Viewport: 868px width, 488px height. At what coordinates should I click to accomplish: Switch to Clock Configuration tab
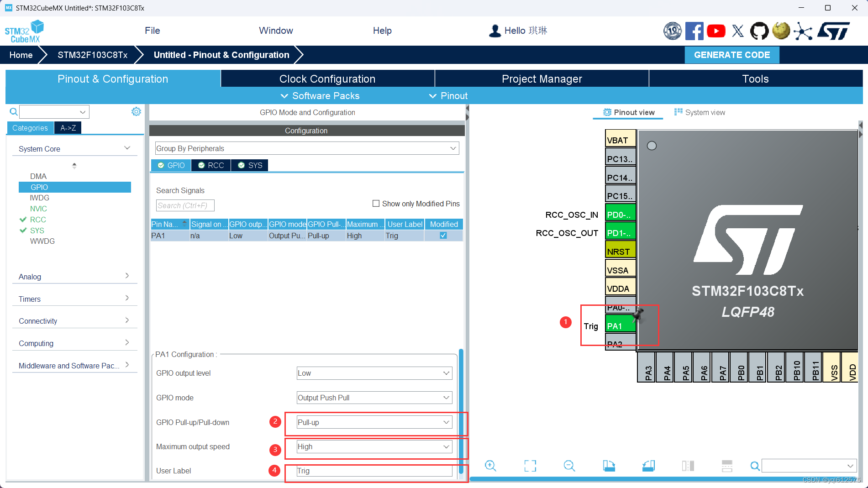pos(327,79)
